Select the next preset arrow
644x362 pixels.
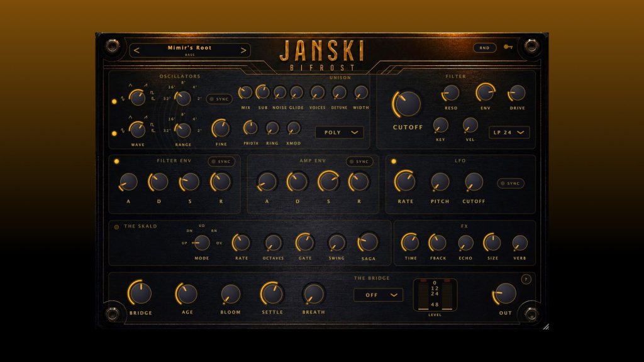coord(243,50)
